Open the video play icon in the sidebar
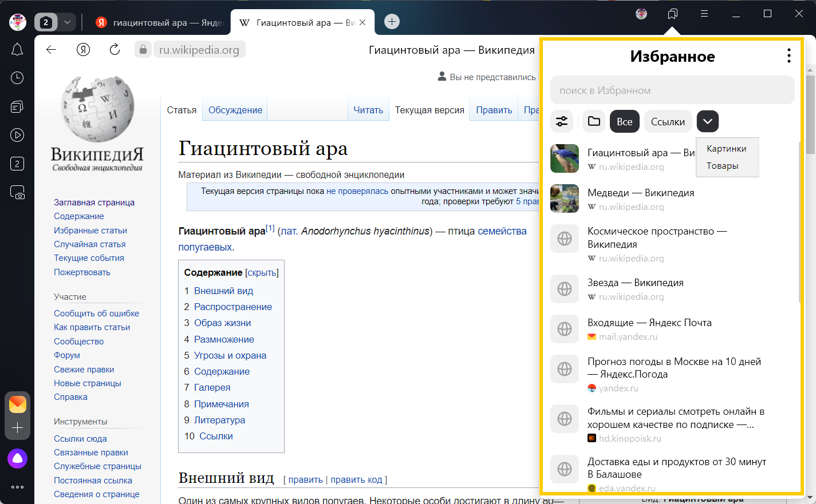The width and height of the screenshot is (816, 504). pos(17,135)
